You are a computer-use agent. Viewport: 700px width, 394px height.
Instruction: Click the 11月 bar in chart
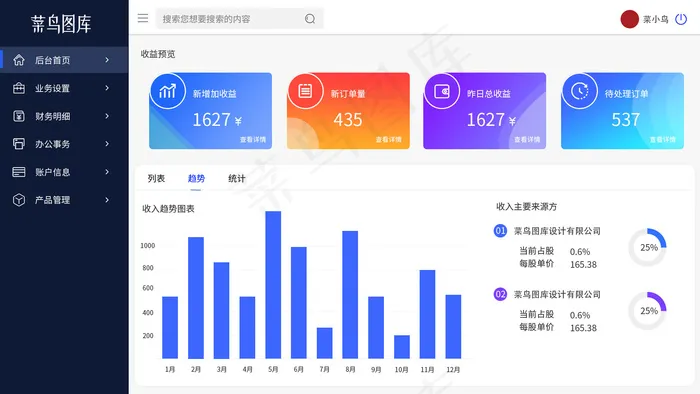click(x=428, y=314)
